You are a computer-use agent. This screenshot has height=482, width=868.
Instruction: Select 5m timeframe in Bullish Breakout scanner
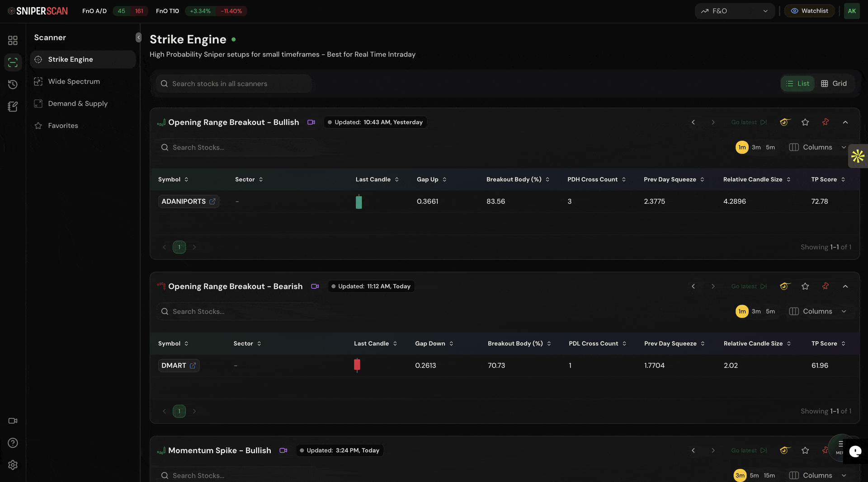tap(770, 147)
